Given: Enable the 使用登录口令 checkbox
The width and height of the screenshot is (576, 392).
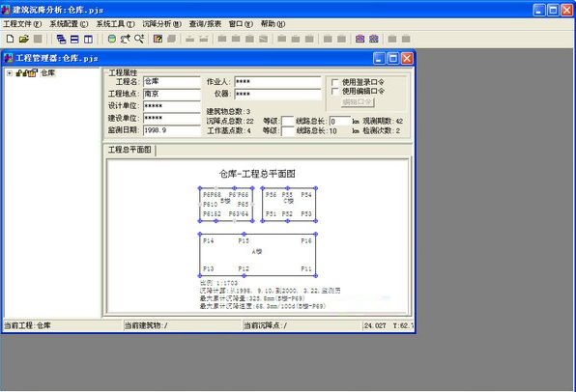Looking at the screenshot, I should 334,82.
